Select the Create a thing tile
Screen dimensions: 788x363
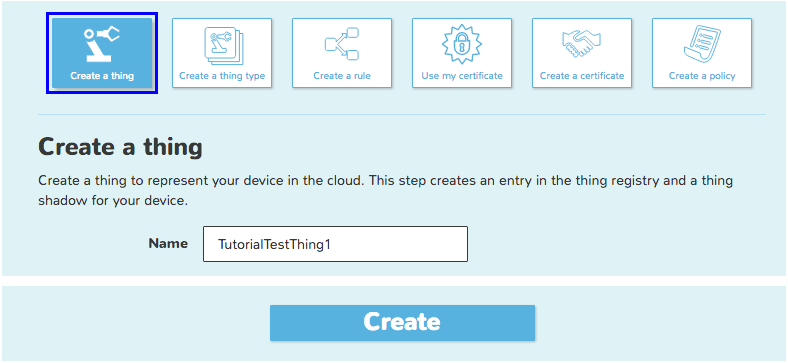pos(102,53)
